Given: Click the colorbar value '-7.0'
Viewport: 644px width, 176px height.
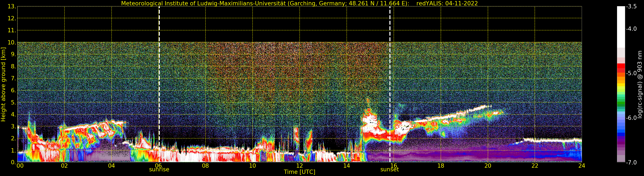Looking at the screenshot, I should click(632, 162).
